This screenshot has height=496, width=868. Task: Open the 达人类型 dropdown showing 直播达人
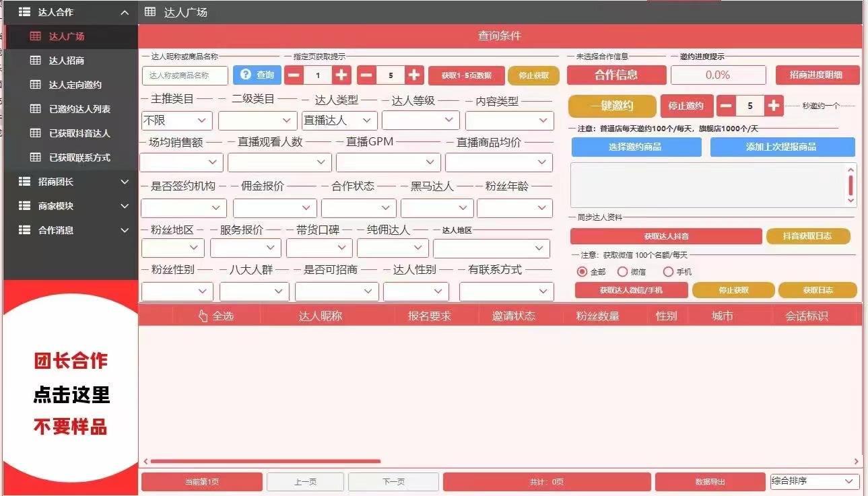pos(339,120)
